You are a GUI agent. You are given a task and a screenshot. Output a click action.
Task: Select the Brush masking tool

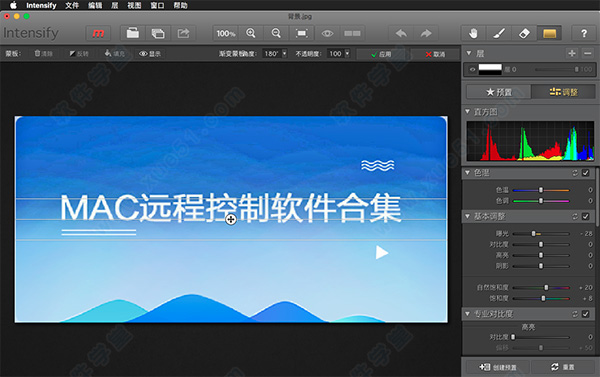pos(499,34)
